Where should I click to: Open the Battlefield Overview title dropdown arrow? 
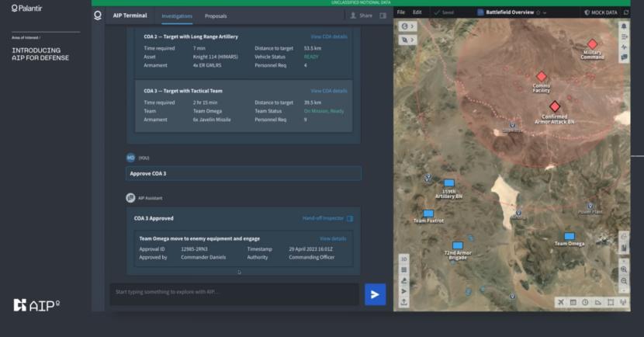pos(545,12)
